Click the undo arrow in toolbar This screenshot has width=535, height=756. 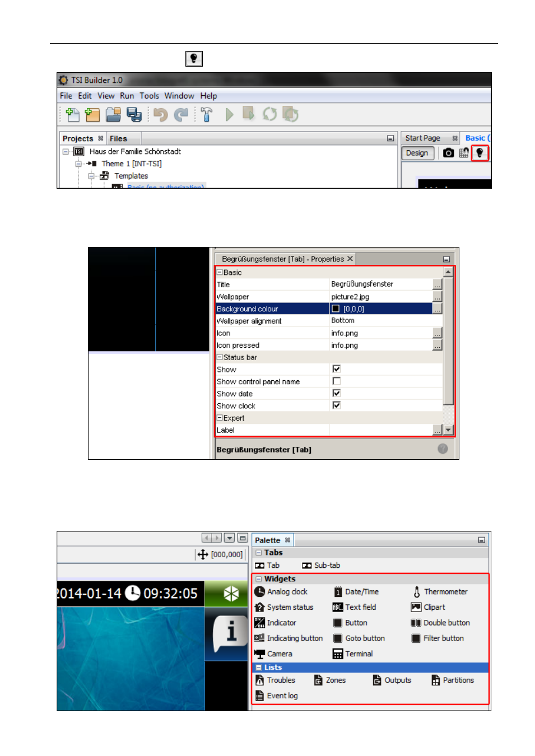pos(161,114)
